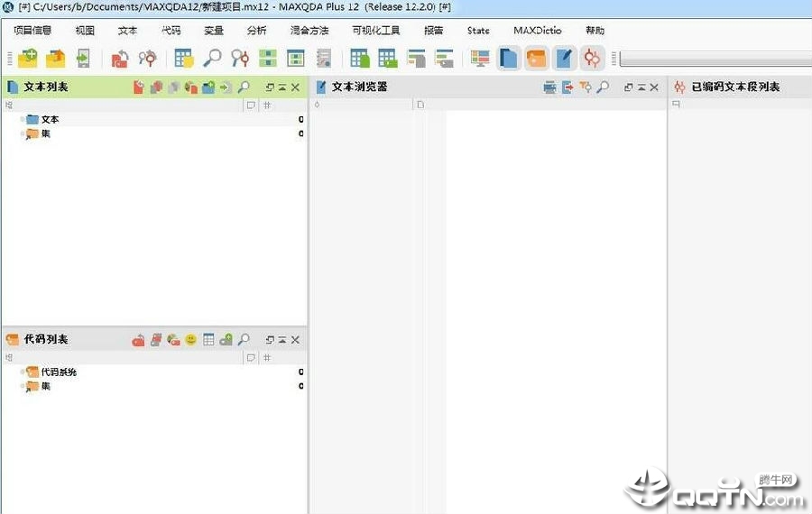This screenshot has height=514, width=812.
Task: Click the first gray stepped bars icon
Action: tap(416, 58)
